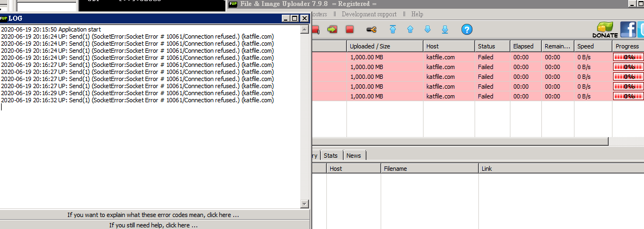Open the Help menu
Image resolution: width=644 pixels, height=229 pixels.
[x=417, y=14]
